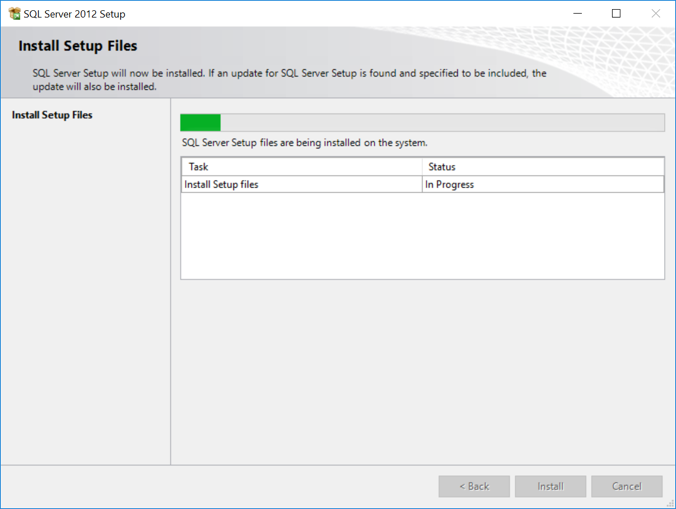Close the SQL Server 2012 Setup window
The height and width of the screenshot is (509, 676).
coord(655,14)
